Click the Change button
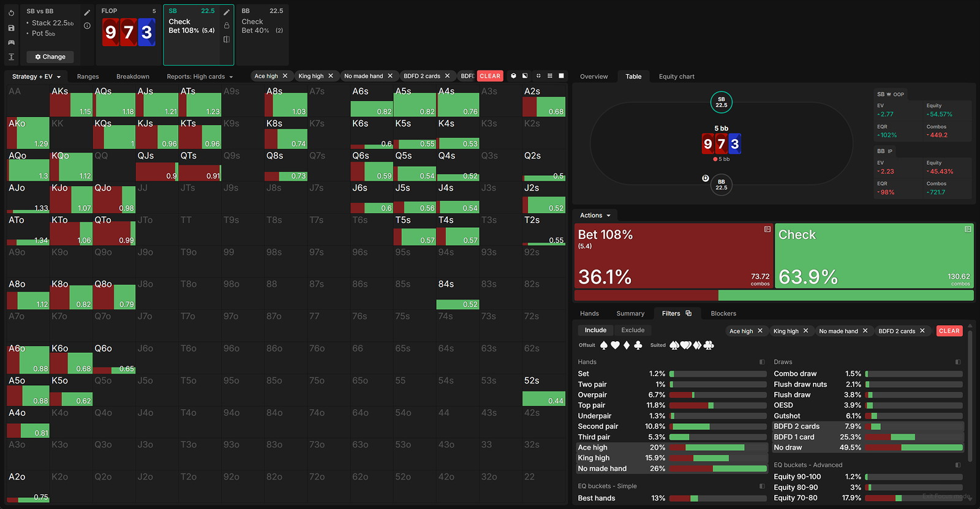This screenshot has width=980, height=509. click(x=50, y=57)
